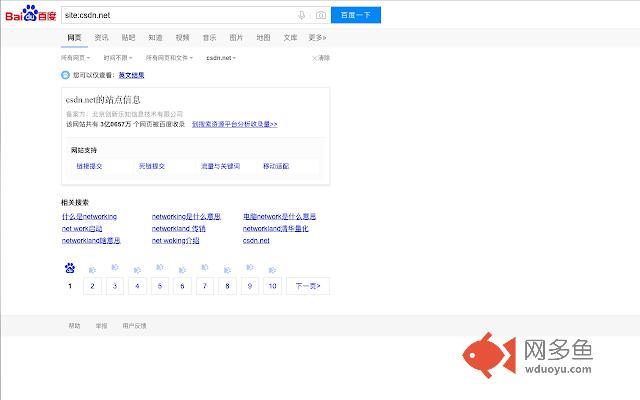Open the 帮助 footer link
Viewport: 640px width, 400px height.
coord(74,326)
